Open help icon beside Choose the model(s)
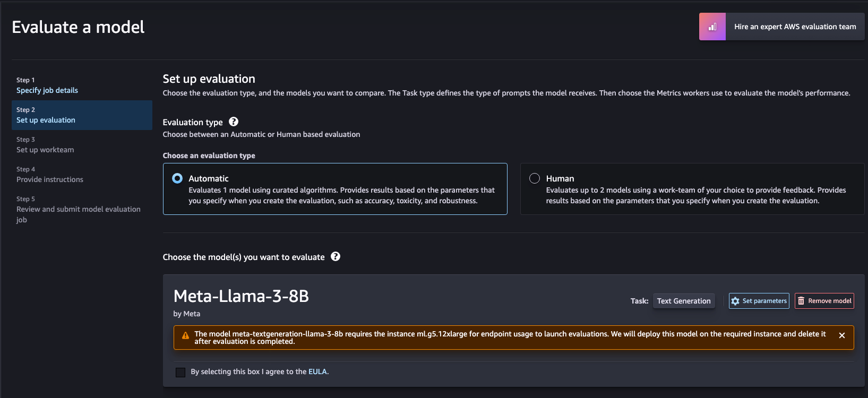 336,256
